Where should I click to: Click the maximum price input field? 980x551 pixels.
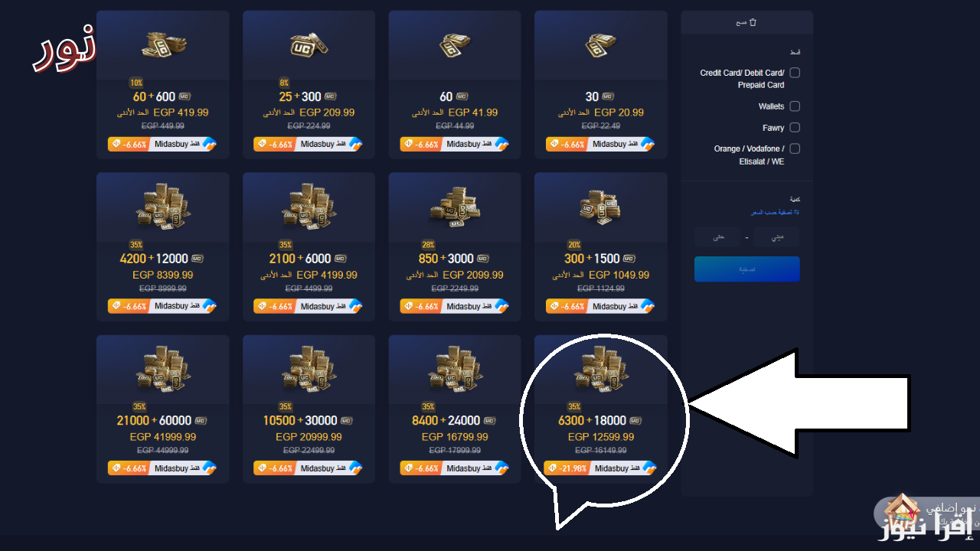click(x=717, y=237)
